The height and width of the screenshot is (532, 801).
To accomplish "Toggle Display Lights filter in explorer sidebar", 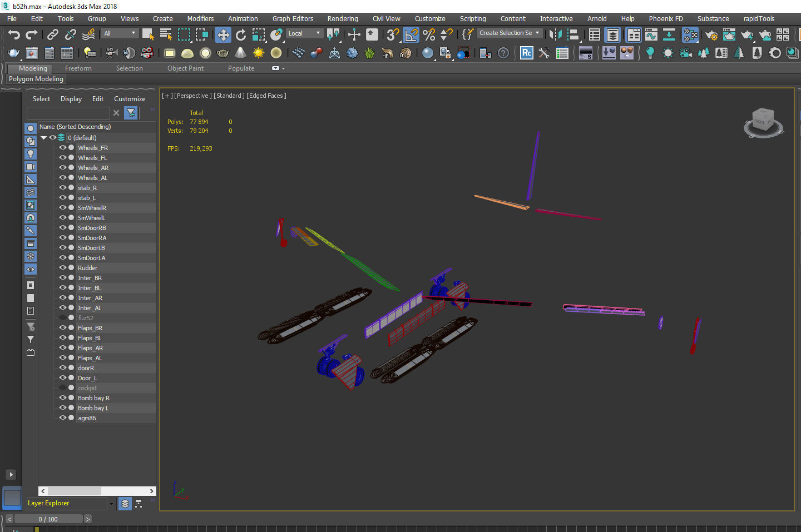I will coord(31,154).
